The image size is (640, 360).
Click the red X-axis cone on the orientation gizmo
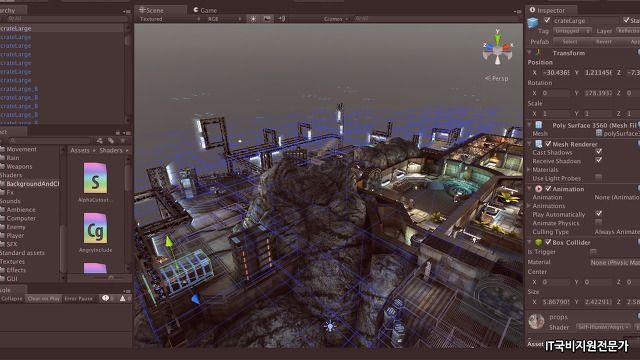[506, 47]
